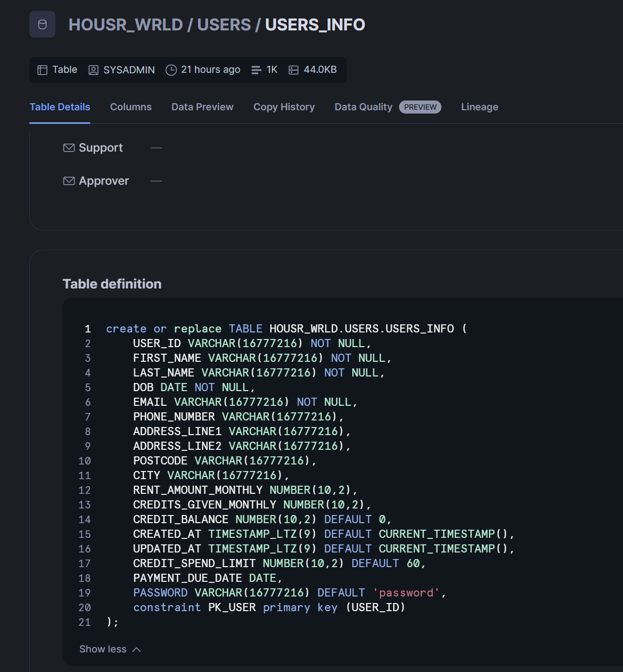Viewport: 623px width, 672px height.
Task: Click the CREDIT_SPEND_LIMIT definition line
Action: point(279,563)
